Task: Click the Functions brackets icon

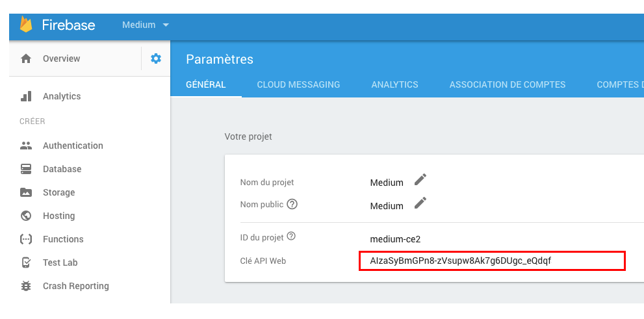Action: pyautogui.click(x=26, y=239)
